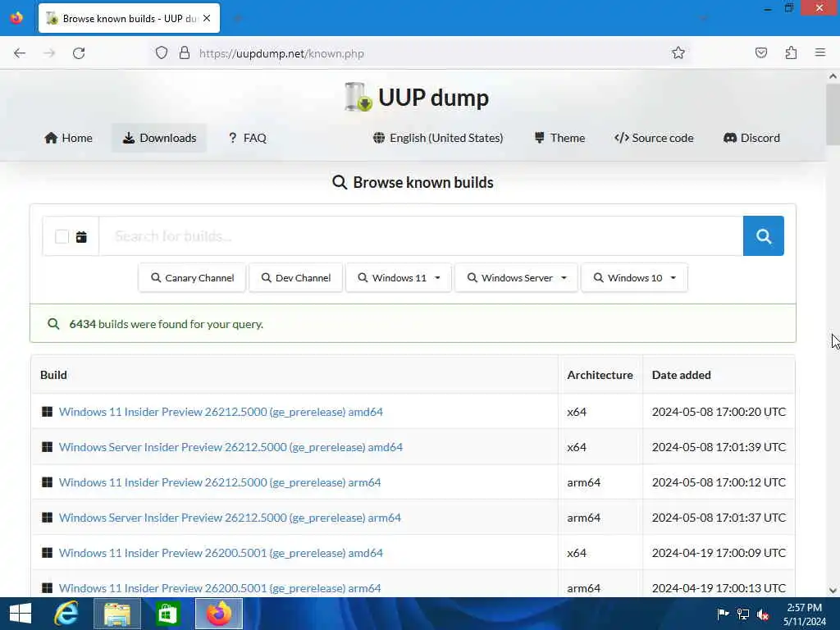
Task: Open Windows Server Insider Preview 26212.5000 amd64
Action: 231,447
